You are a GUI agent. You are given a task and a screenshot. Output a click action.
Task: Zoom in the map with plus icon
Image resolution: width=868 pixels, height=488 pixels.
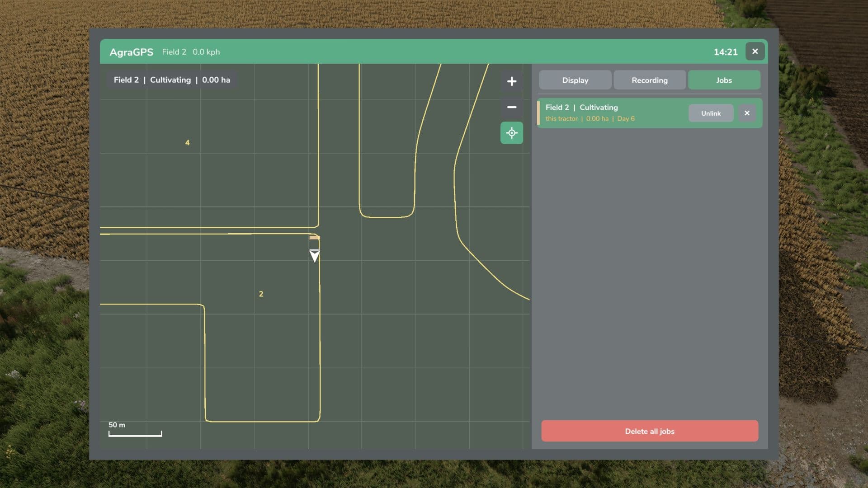511,81
